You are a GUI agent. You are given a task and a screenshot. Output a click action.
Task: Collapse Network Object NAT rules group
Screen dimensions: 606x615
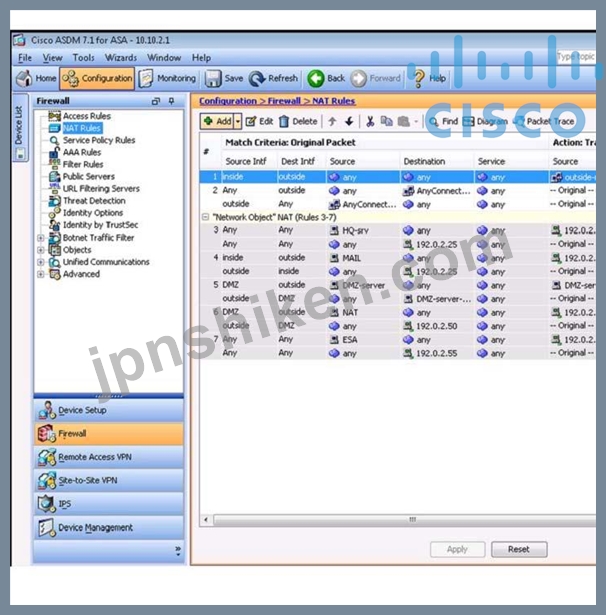[205, 217]
